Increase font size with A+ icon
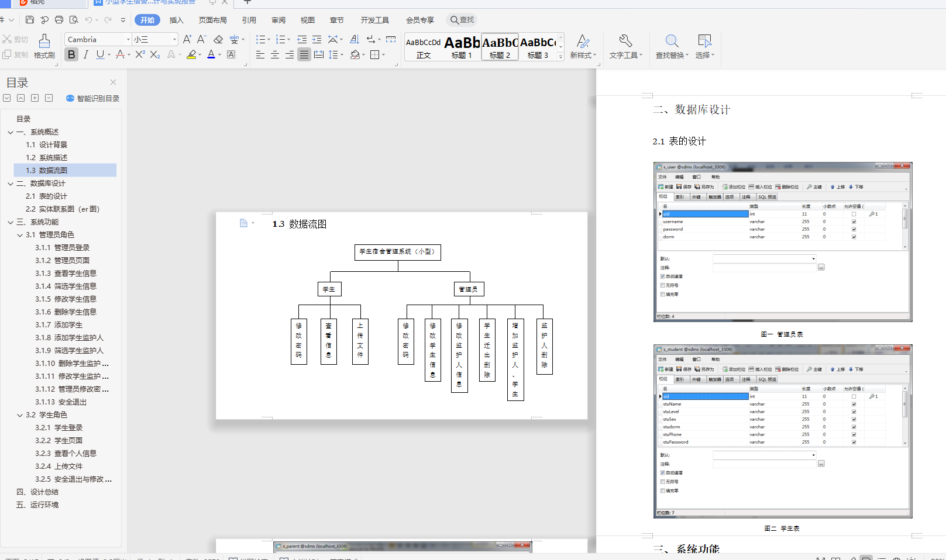Image resolution: width=946 pixels, height=560 pixels. pyautogui.click(x=187, y=39)
